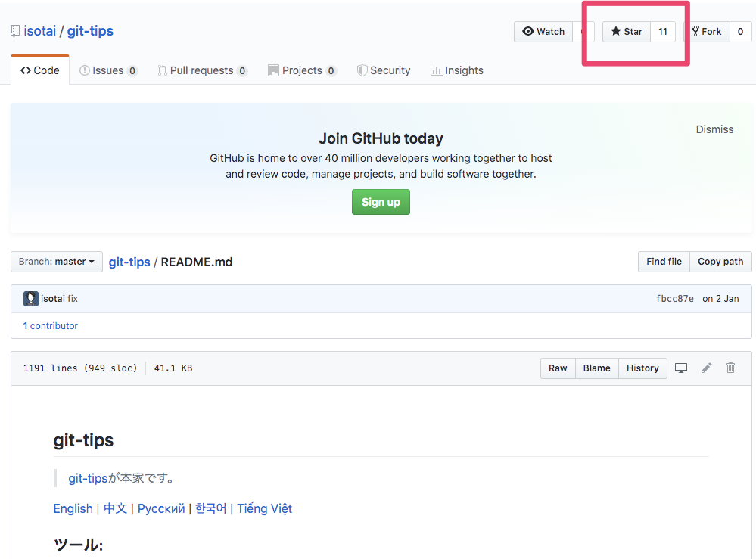Open the Security tab
This screenshot has width=756, height=559.
(x=384, y=70)
